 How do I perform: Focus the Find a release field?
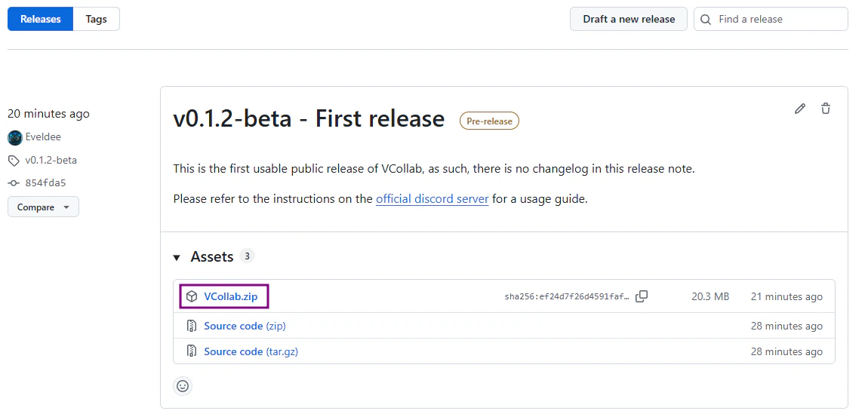[777, 20]
